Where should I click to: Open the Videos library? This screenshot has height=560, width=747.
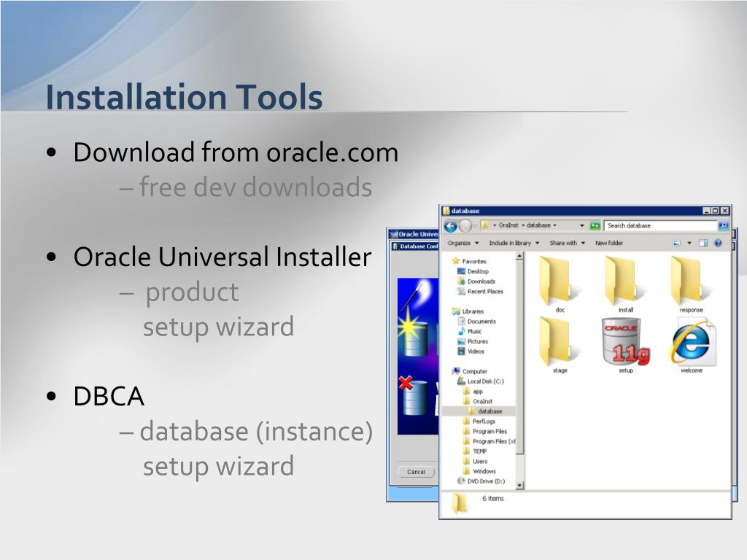tap(471, 351)
